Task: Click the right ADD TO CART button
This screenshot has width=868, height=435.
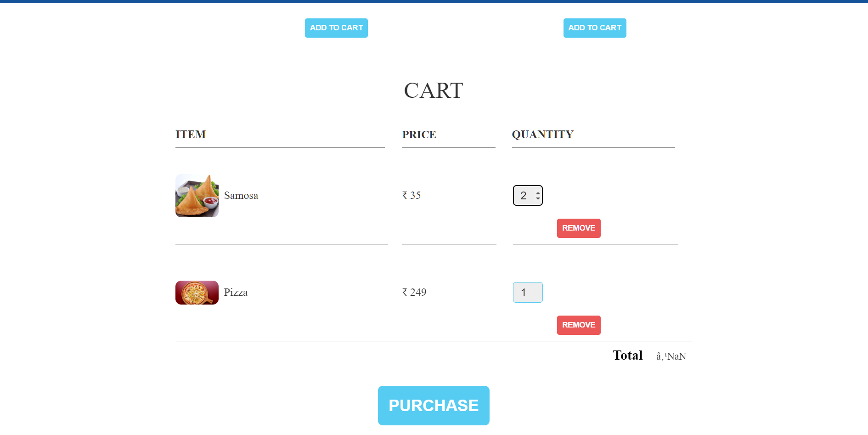Action: [x=595, y=28]
